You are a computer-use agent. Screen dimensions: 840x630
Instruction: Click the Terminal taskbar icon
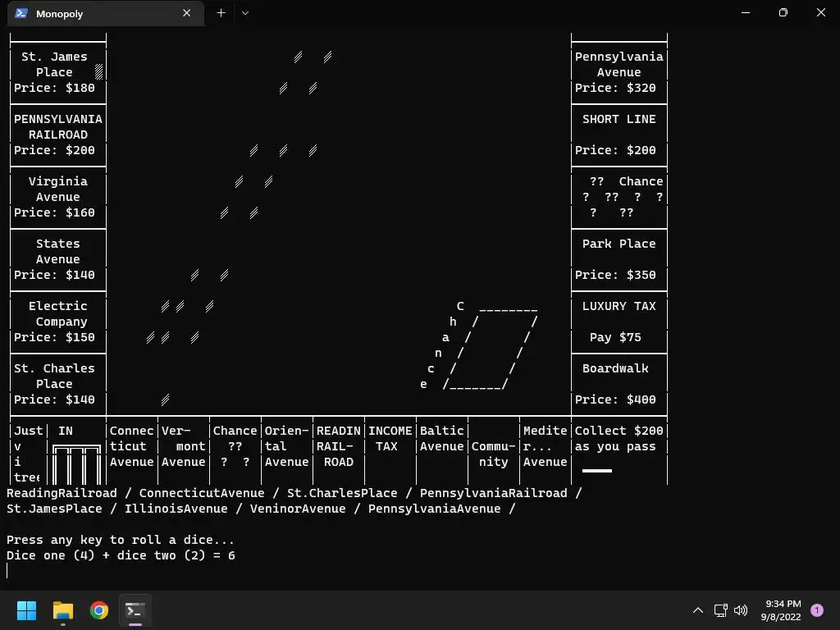click(x=135, y=610)
